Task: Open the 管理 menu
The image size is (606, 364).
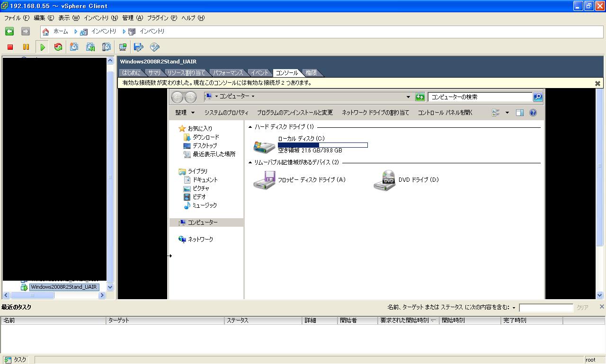Action: pos(132,18)
